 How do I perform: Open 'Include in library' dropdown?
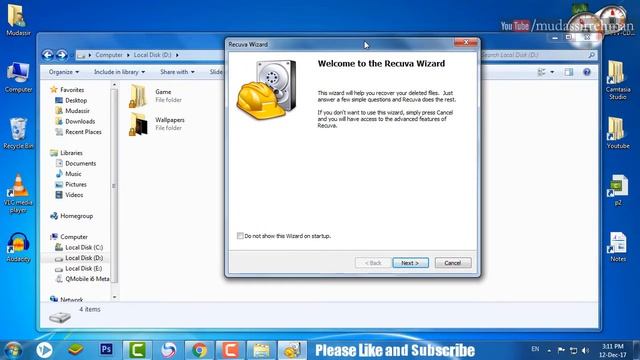coord(119,72)
